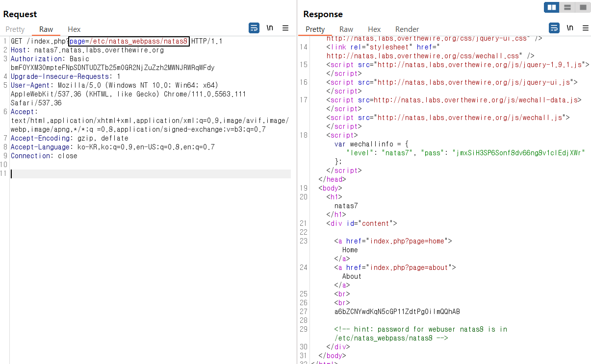Show non-printable characters in Response panel
Image resolution: width=591 pixels, height=364 pixels.
click(570, 28)
